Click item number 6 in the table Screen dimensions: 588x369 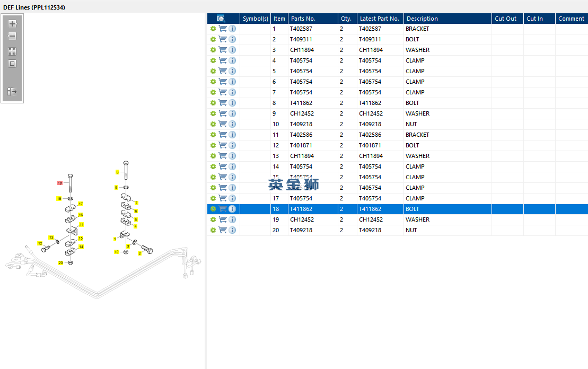click(274, 82)
